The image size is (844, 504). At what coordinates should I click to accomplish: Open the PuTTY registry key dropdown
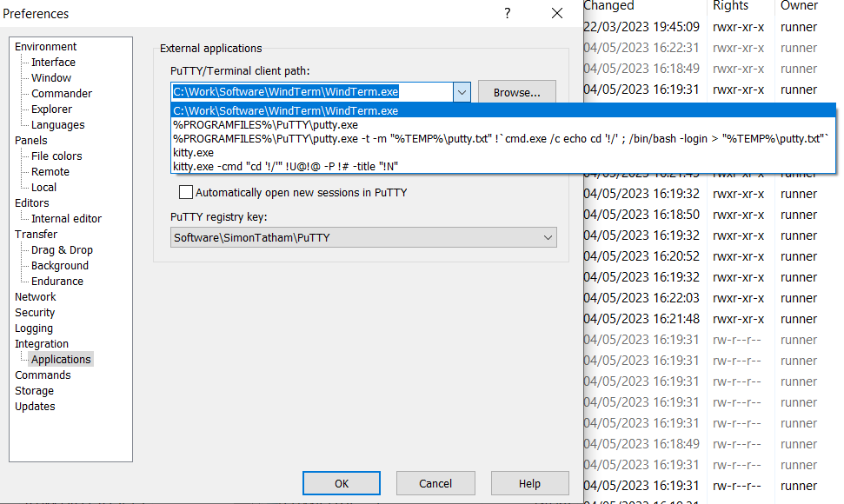[548, 237]
